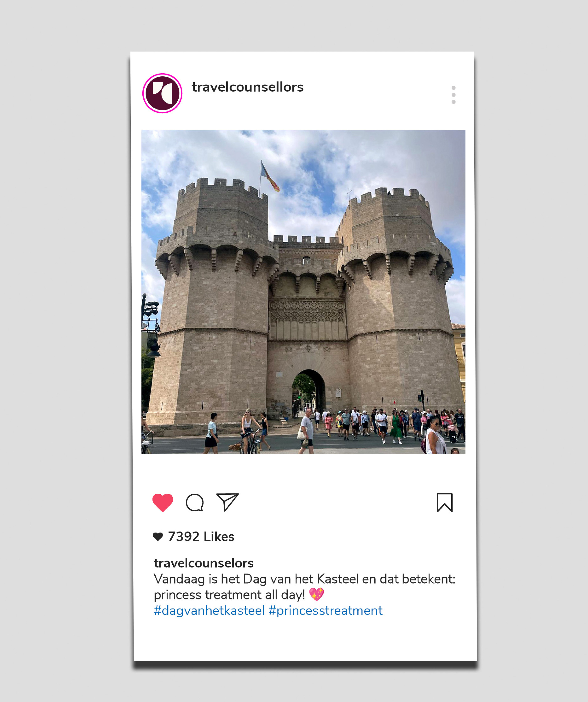588x702 pixels.
Task: Open travelcounsellors username in post header
Action: click(248, 87)
